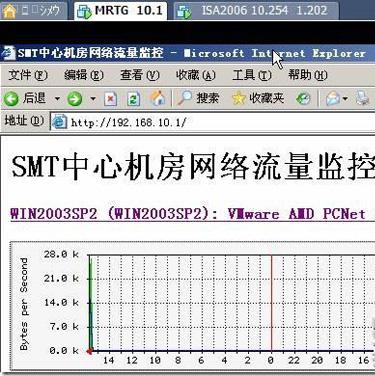The image size is (375, 376).
Task: Expand the Mail button dropdown arrow
Action: (345, 99)
